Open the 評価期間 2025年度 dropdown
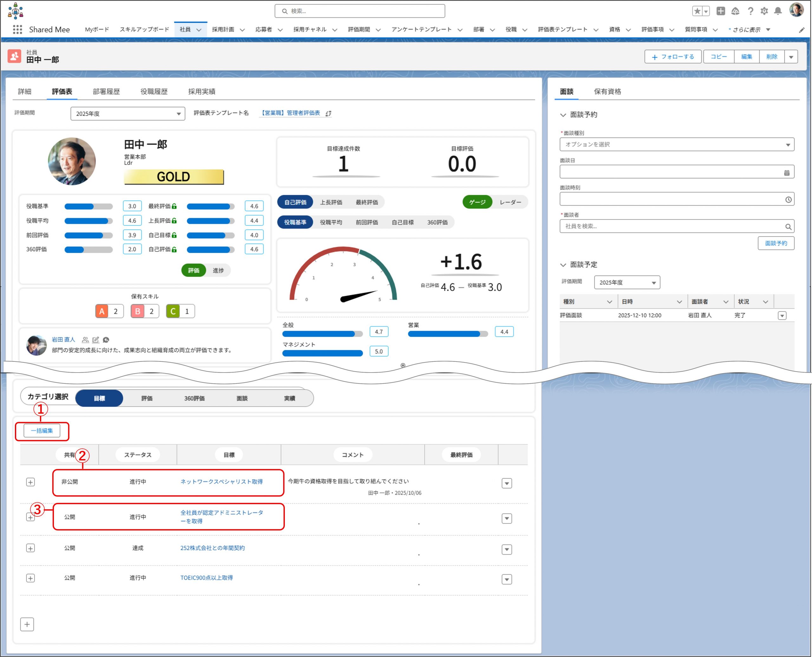Screen dimensions: 812x657 (128, 114)
